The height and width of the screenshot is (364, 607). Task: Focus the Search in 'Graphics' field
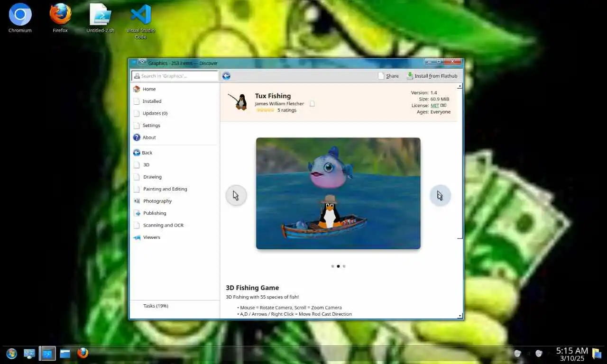(175, 76)
